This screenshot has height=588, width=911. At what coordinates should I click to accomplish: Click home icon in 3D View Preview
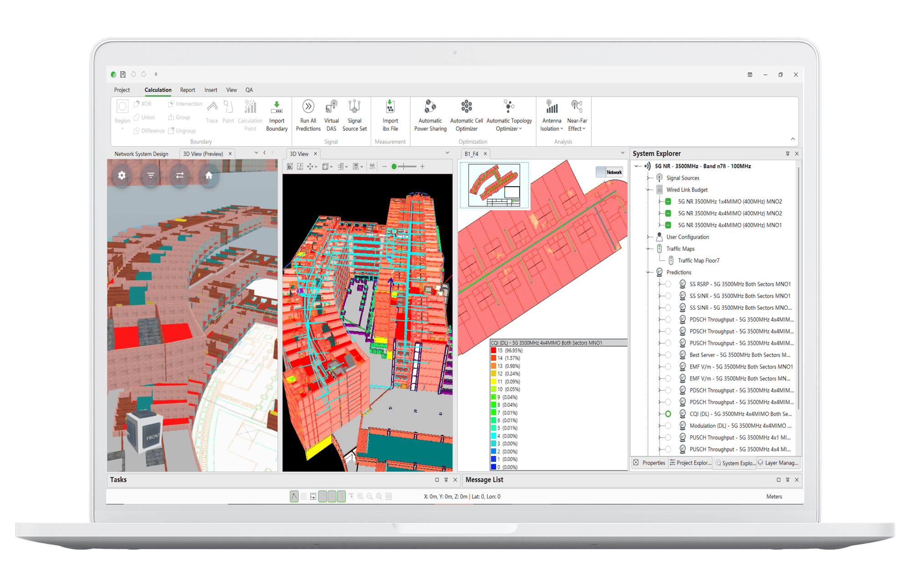(209, 175)
